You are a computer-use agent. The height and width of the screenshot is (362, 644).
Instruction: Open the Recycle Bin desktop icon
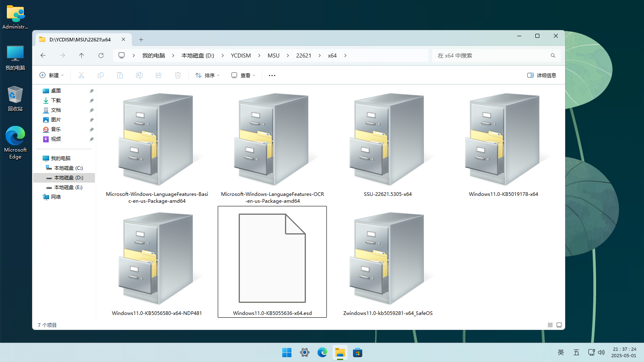(x=15, y=99)
